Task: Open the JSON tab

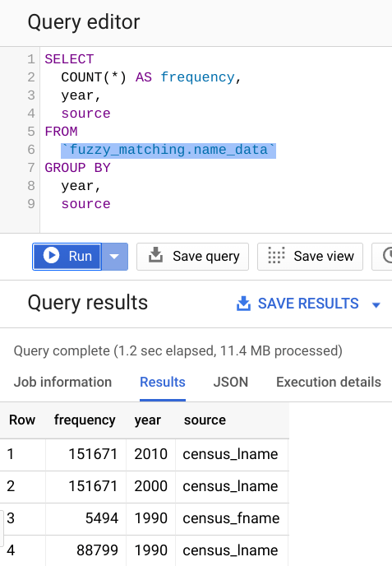Action: [x=231, y=382]
